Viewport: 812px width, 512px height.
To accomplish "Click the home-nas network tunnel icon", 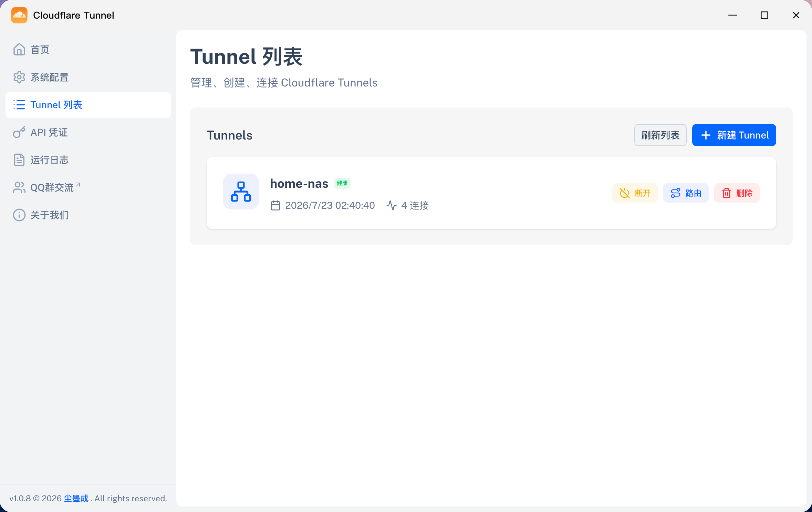I will (x=241, y=192).
